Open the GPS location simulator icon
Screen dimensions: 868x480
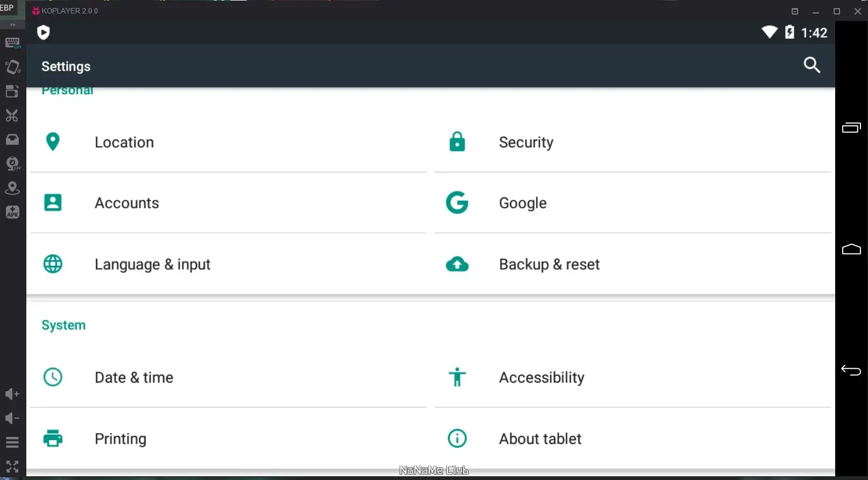pyautogui.click(x=12, y=188)
